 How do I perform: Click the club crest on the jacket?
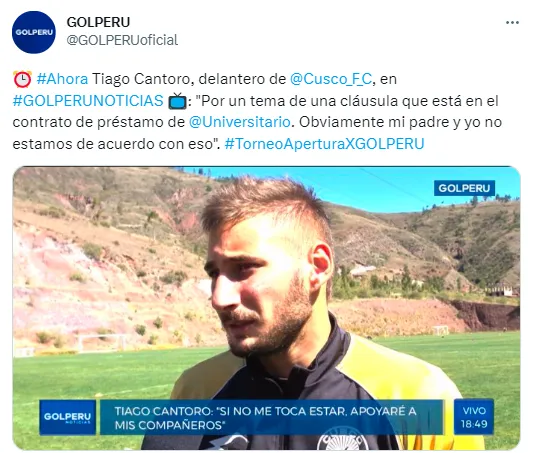[x=343, y=440]
